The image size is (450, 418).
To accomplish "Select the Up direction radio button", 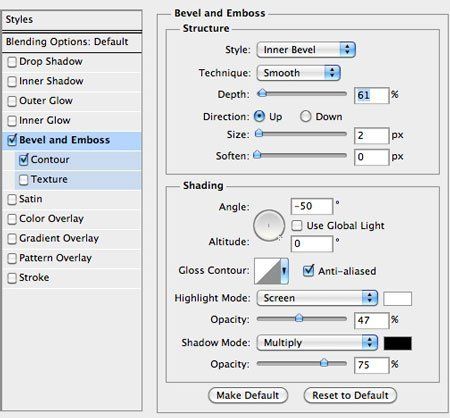I will click(x=259, y=116).
